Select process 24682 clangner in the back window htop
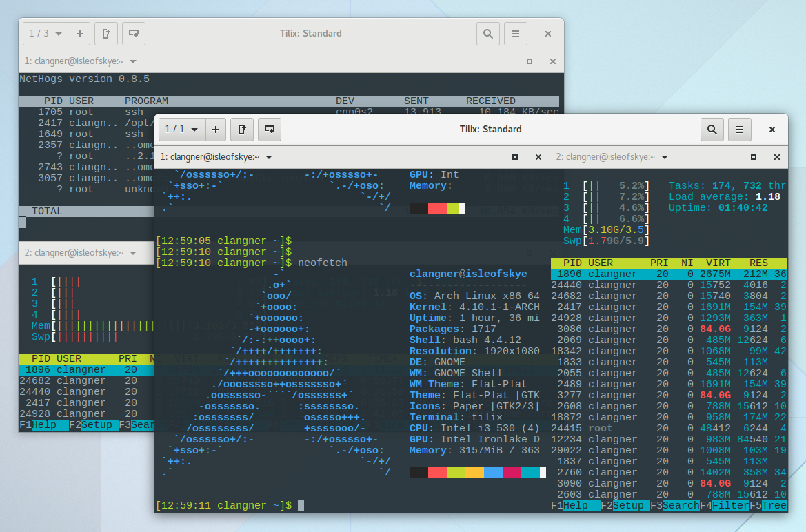Viewport: 806px width, 532px height. pos(87,381)
